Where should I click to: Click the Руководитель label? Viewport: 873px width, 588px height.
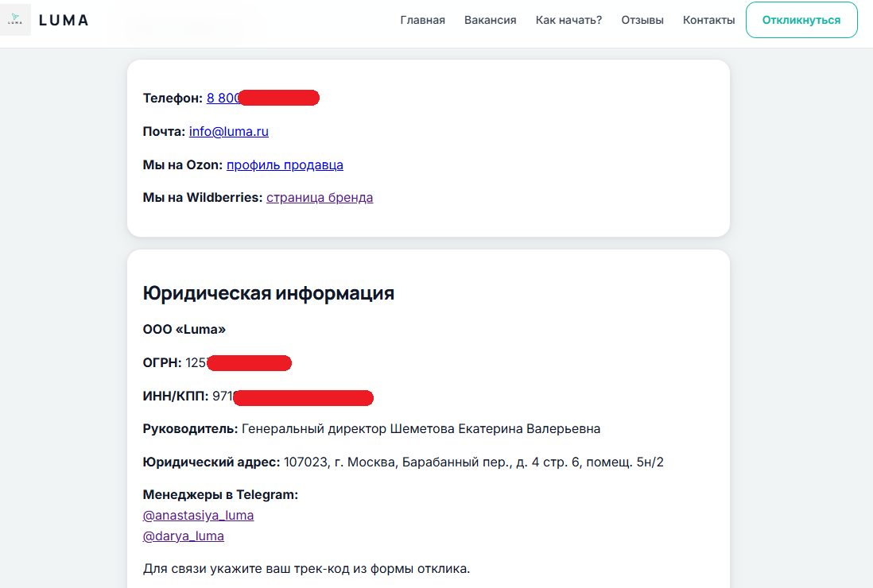tap(190, 429)
